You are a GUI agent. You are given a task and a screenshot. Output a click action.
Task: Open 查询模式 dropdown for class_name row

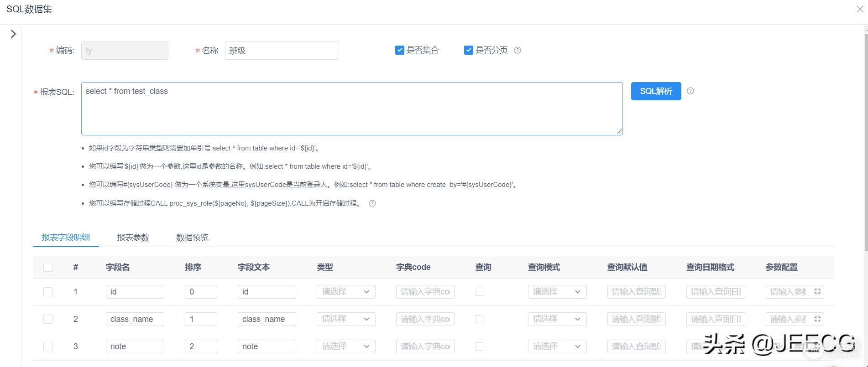[x=557, y=319]
